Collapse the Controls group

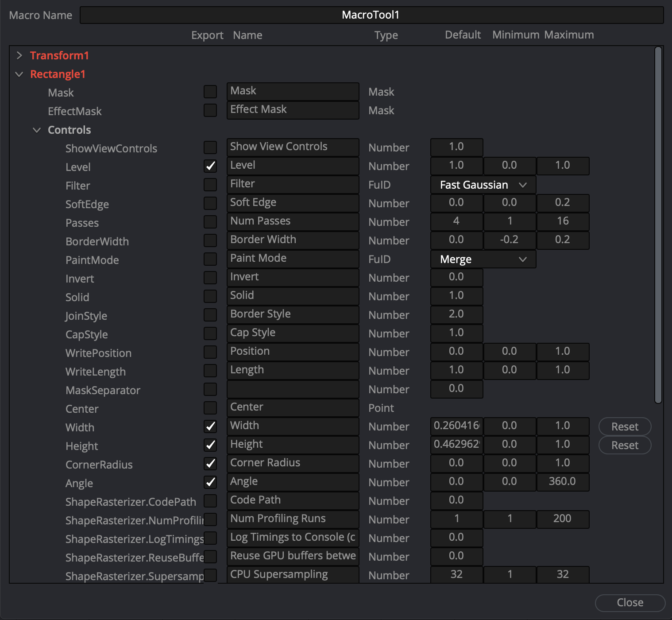click(x=37, y=130)
